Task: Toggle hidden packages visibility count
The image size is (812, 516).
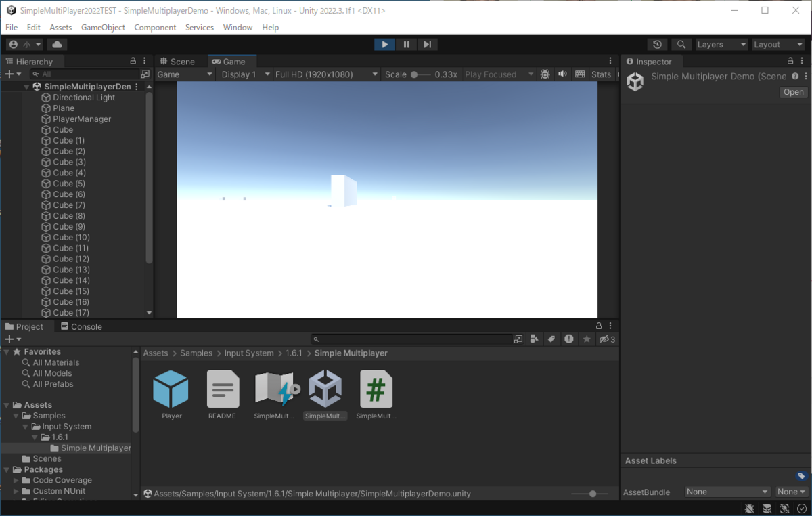Action: tap(607, 339)
